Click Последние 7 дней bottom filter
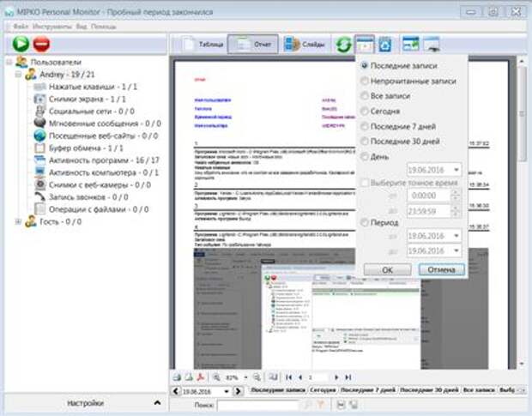Viewport: 532px width, 416px height. click(368, 390)
